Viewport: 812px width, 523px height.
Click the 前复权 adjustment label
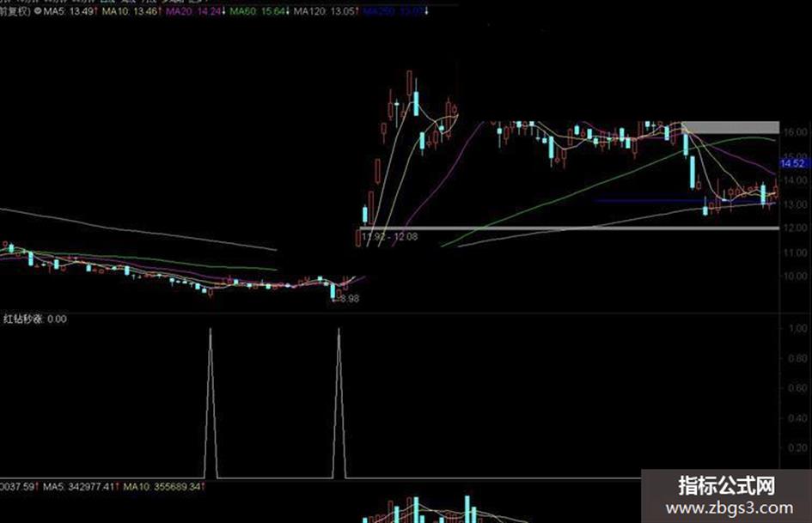tap(15, 11)
